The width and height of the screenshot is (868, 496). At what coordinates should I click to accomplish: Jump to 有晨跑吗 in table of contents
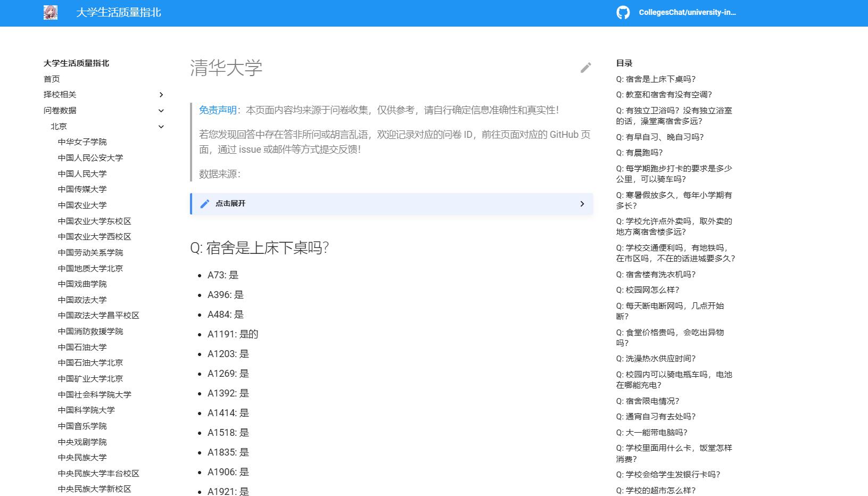tap(639, 153)
